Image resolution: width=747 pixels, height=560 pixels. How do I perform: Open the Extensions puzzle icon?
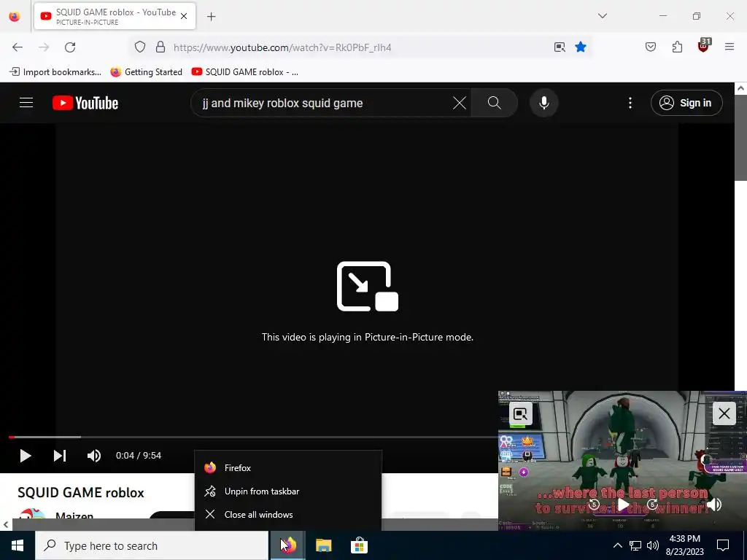click(677, 47)
